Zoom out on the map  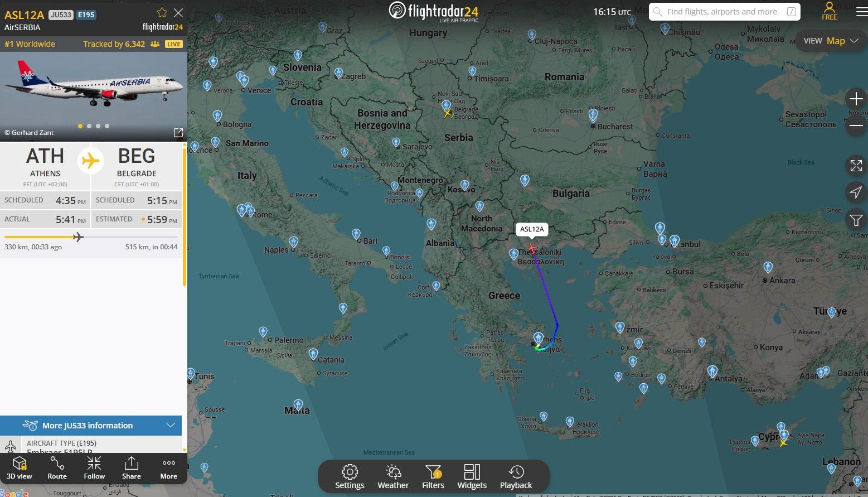click(856, 126)
